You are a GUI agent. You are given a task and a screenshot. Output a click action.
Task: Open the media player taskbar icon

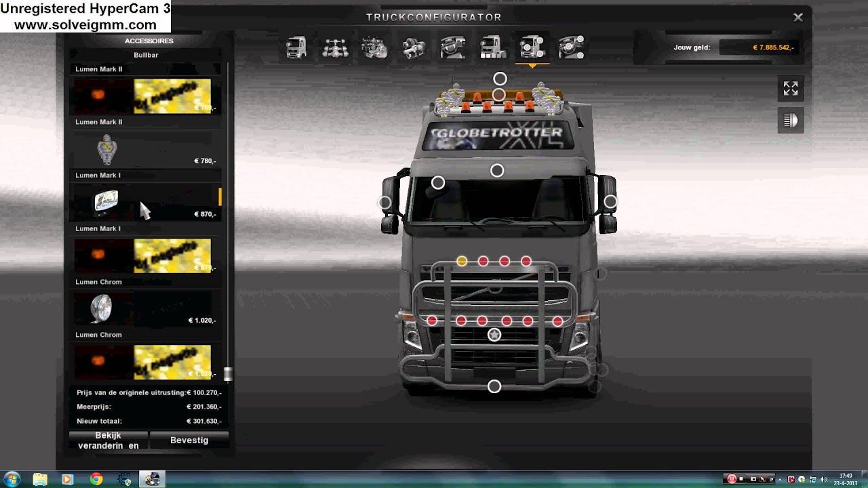[x=67, y=479]
